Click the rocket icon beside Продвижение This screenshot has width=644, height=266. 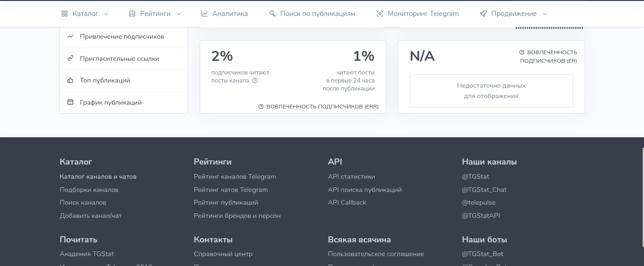click(483, 14)
